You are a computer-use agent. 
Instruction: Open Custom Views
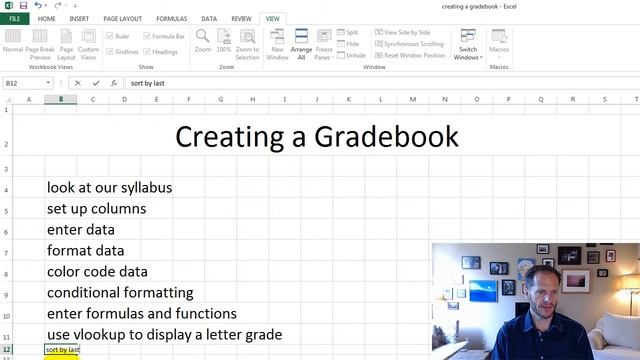(x=88, y=45)
